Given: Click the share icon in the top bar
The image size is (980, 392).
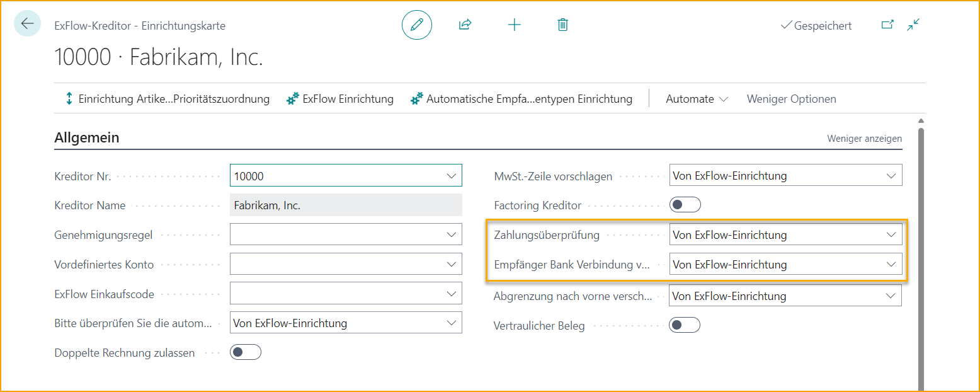Looking at the screenshot, I should point(465,25).
